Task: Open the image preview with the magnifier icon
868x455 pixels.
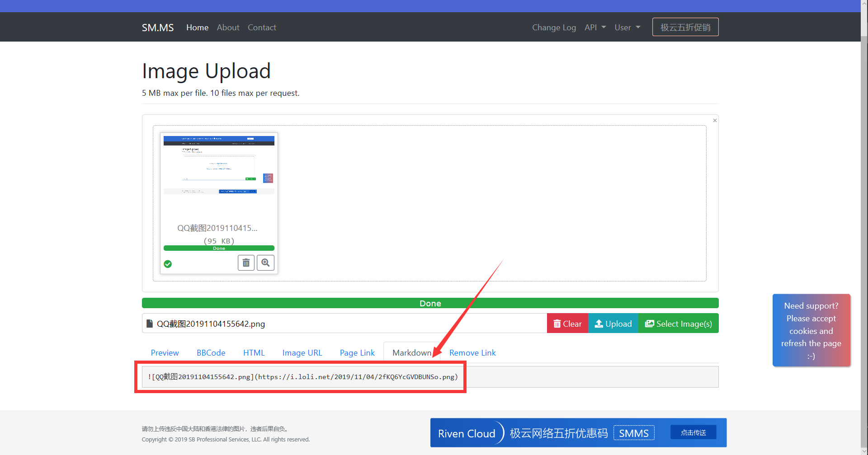Action: [265, 263]
